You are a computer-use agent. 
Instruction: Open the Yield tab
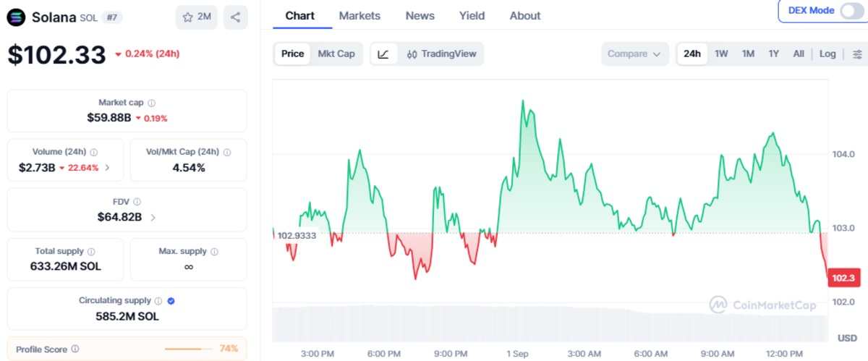pos(472,15)
